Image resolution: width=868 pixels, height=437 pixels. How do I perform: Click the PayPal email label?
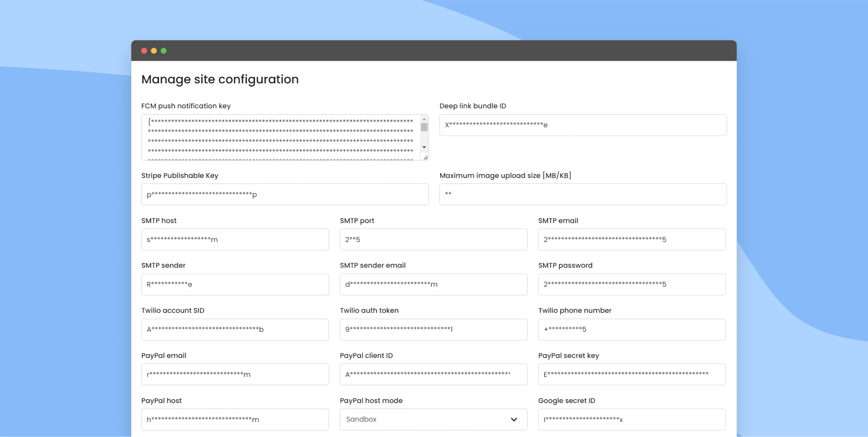164,356
